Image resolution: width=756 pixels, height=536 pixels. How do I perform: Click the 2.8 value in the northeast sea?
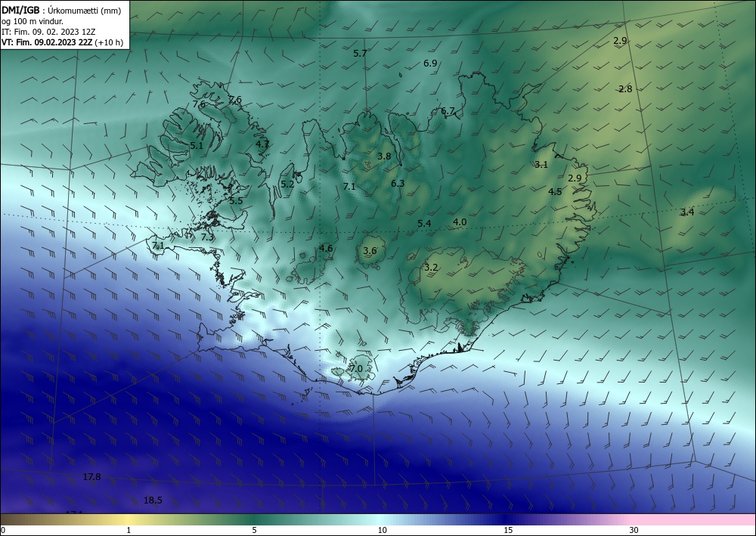pyautogui.click(x=625, y=88)
